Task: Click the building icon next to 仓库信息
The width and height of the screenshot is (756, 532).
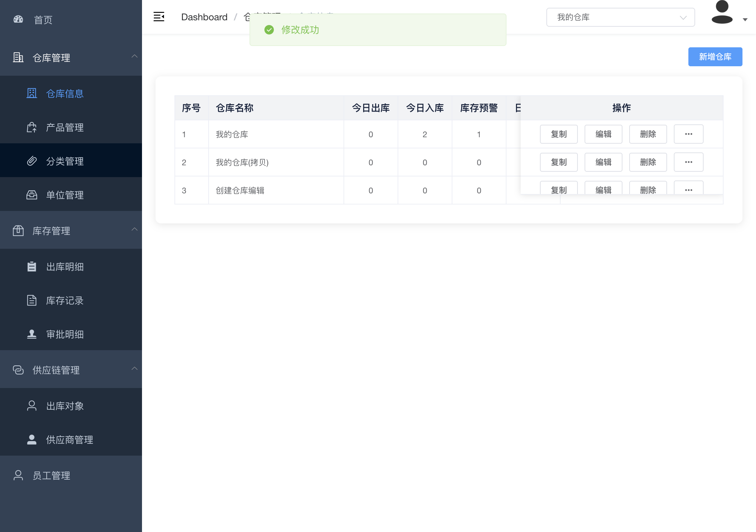Action: tap(32, 93)
